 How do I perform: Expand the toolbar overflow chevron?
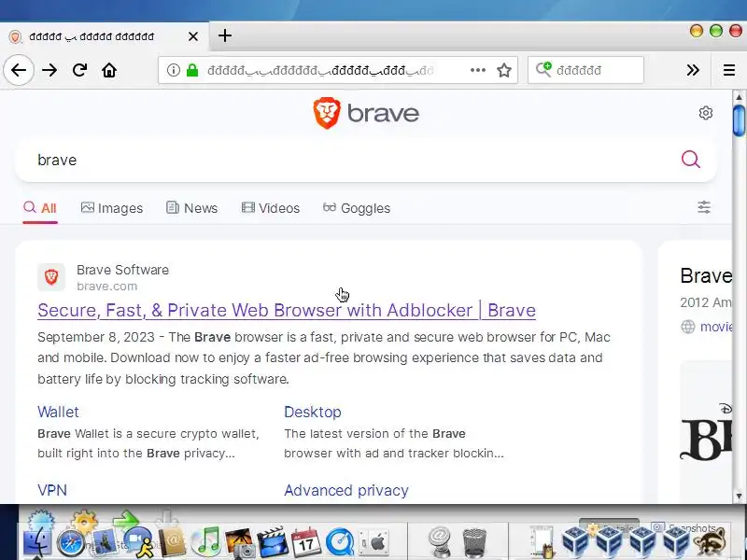pyautogui.click(x=693, y=71)
